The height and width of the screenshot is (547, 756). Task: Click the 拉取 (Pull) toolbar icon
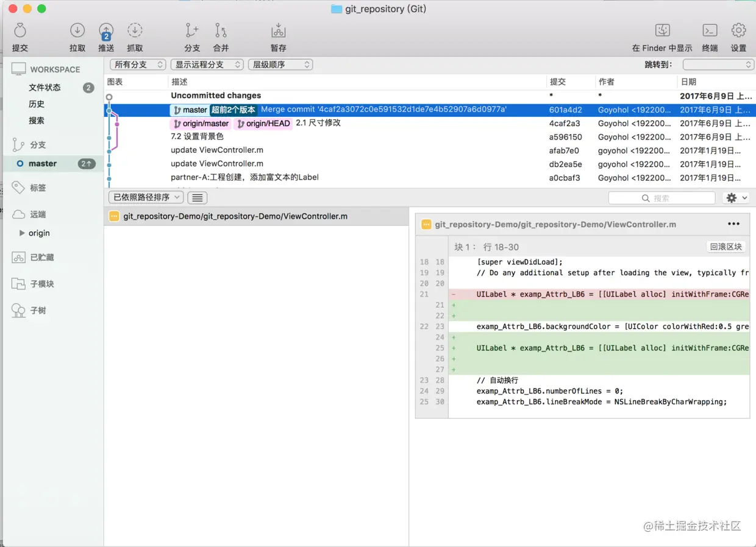click(x=77, y=30)
